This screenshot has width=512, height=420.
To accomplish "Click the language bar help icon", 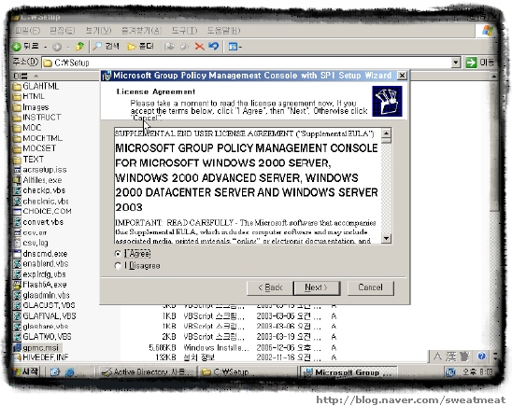I will click(481, 357).
